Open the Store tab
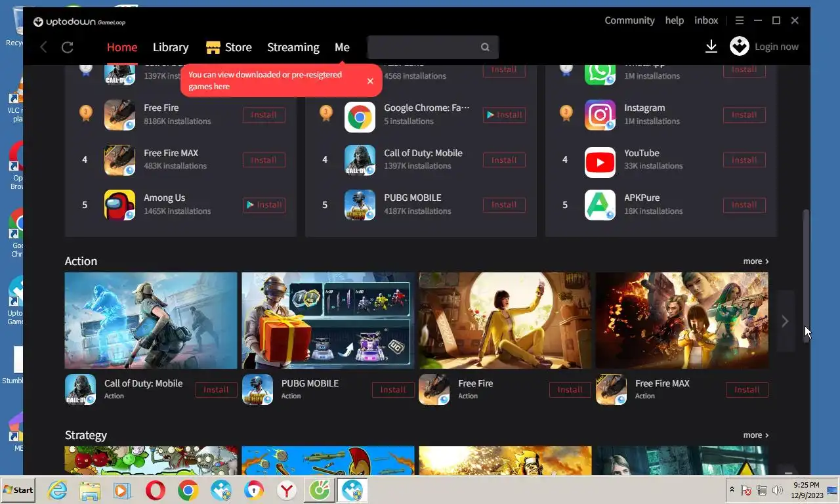The image size is (840, 504). [229, 47]
